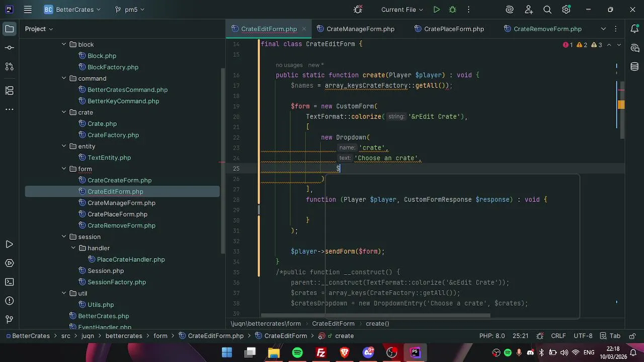
Task: Open the Commit tool window
Action: point(9,48)
